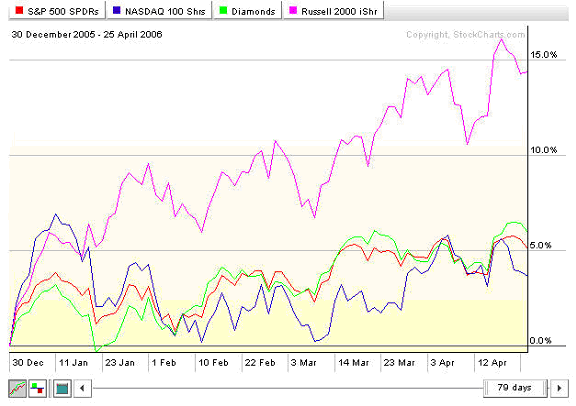Select the NASDAQ 100 Shrs tab

click(159, 10)
